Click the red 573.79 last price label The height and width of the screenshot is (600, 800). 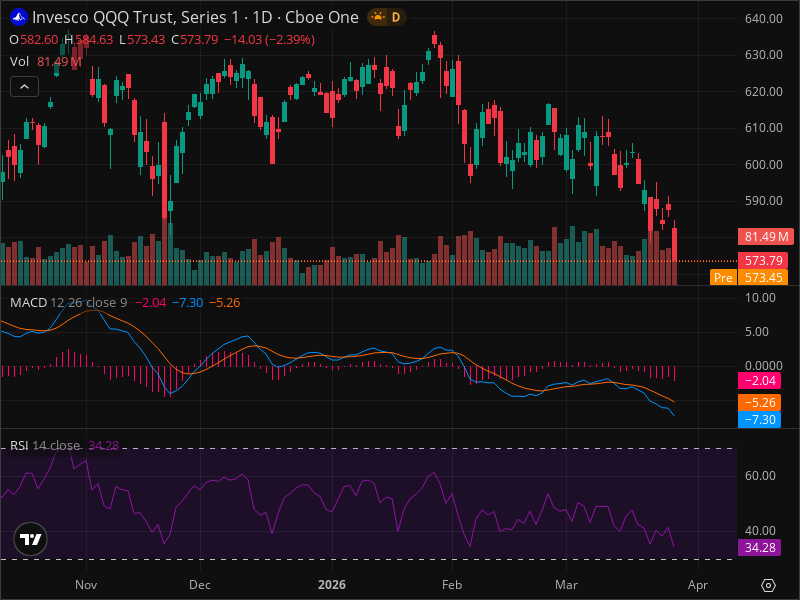[763, 261]
